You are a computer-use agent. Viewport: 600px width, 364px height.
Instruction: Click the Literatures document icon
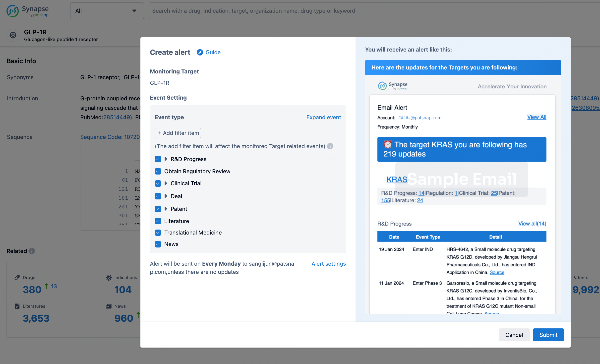(x=17, y=306)
